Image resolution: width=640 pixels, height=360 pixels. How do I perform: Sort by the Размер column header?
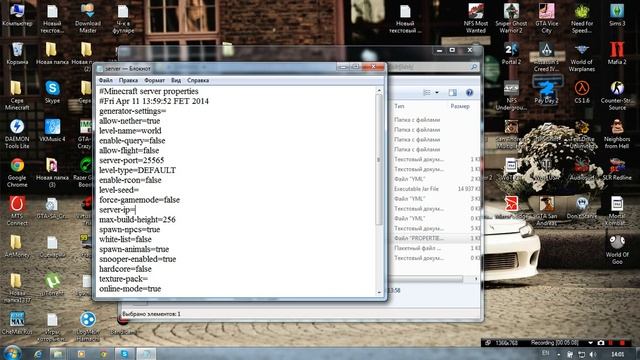pyautogui.click(x=460, y=106)
